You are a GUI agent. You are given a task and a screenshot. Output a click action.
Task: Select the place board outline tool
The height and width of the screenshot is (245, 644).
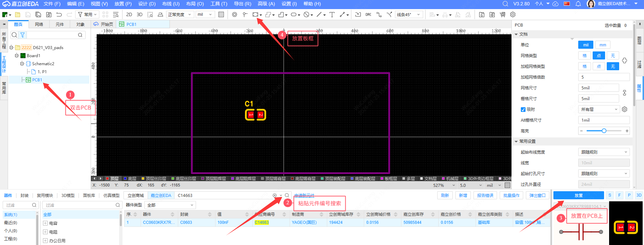[255, 14]
